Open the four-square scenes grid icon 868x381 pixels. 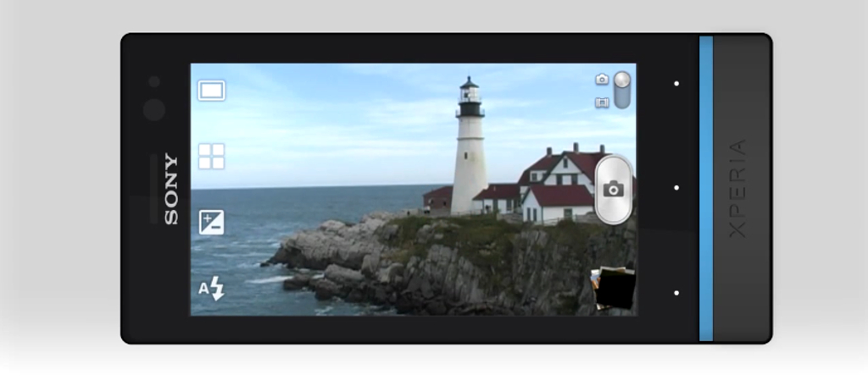pos(211,156)
